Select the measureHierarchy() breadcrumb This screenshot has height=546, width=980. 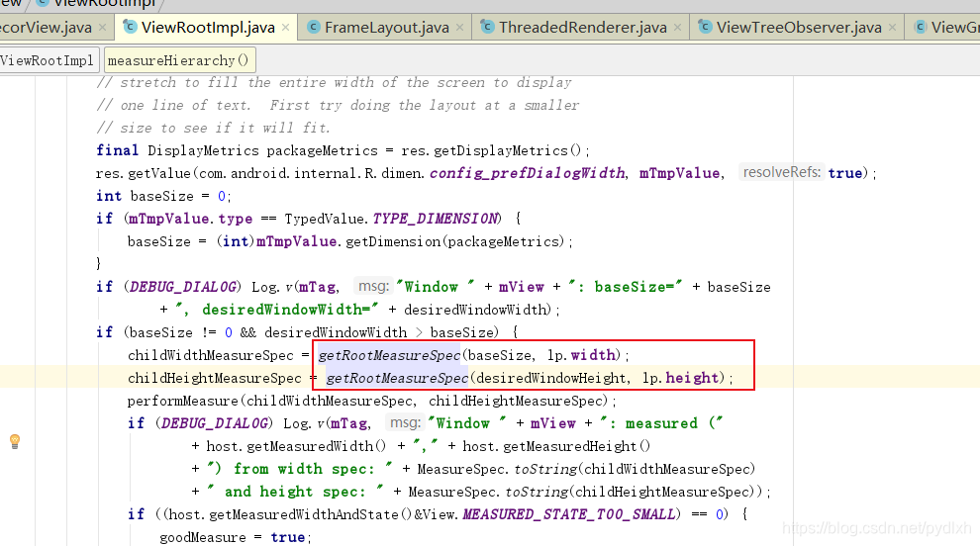coord(179,60)
